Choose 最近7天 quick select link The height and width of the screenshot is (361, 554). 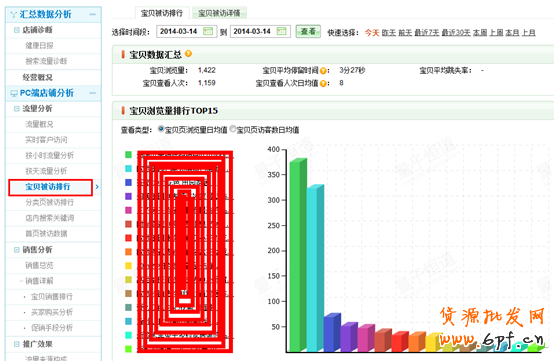[x=426, y=32]
